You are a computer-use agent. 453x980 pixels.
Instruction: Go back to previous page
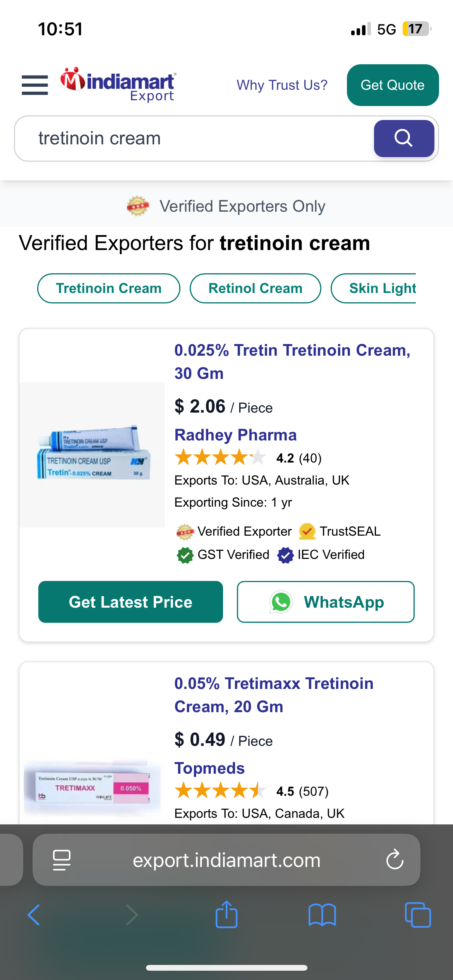(34, 915)
